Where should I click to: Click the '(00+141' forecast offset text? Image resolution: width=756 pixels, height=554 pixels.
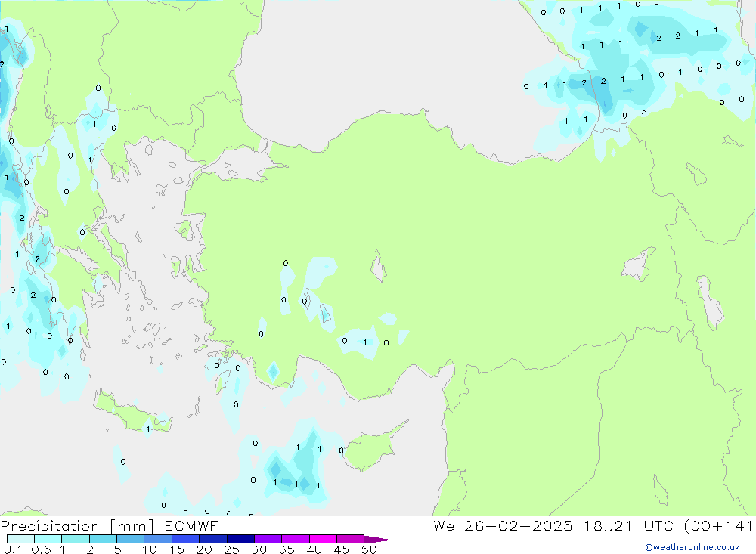[718, 526]
